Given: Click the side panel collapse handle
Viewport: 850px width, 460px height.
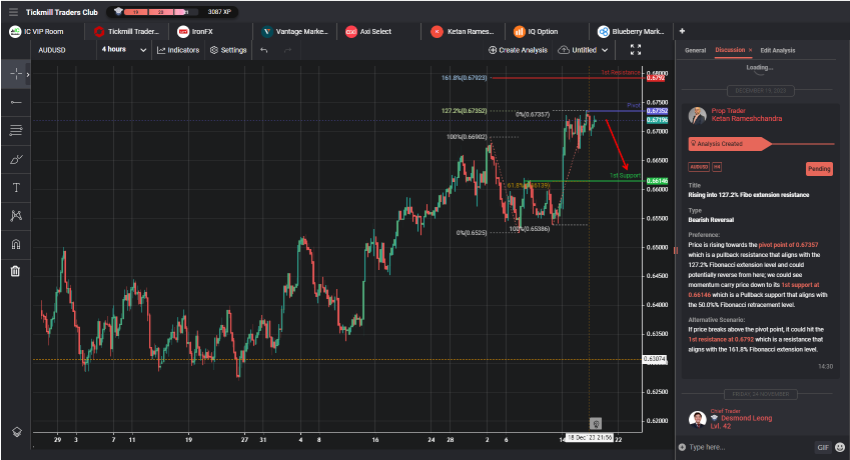Looking at the screenshot, I should (675, 250).
